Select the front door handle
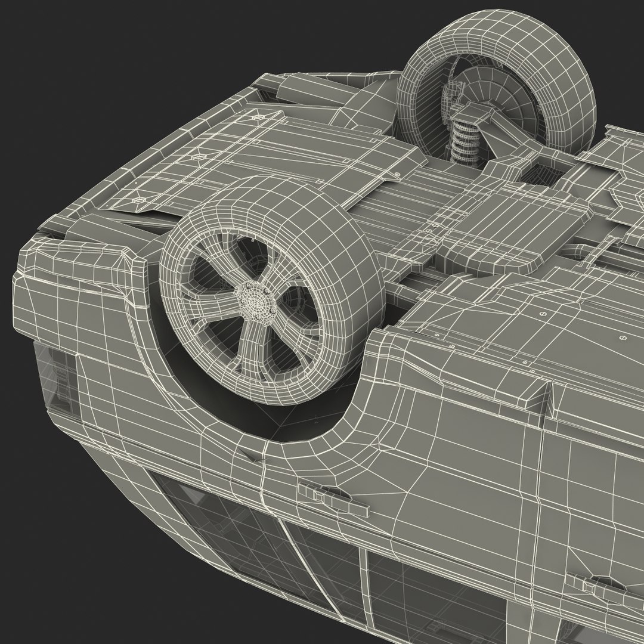 coord(333,499)
